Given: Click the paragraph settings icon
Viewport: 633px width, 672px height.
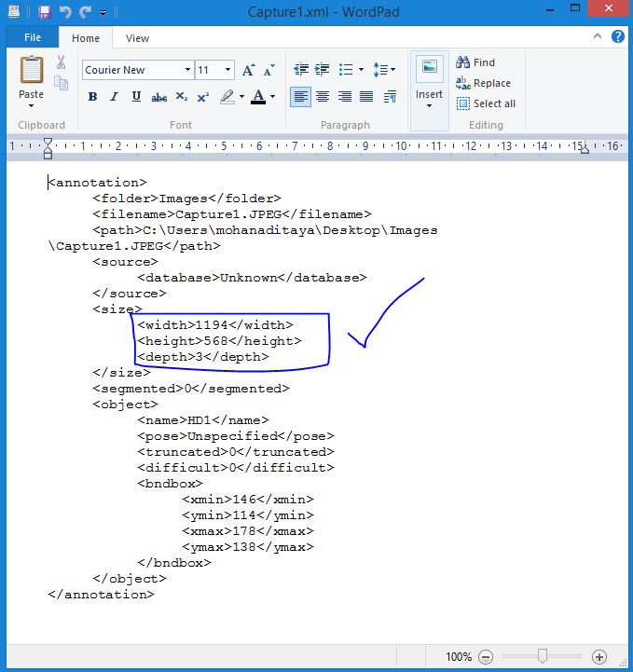Looking at the screenshot, I should coord(390,96).
